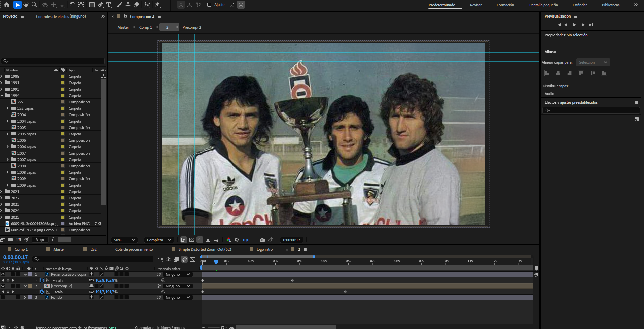Click the Efectos y ajustes search field
Image resolution: width=644 pixels, height=329 pixels.
click(x=591, y=110)
